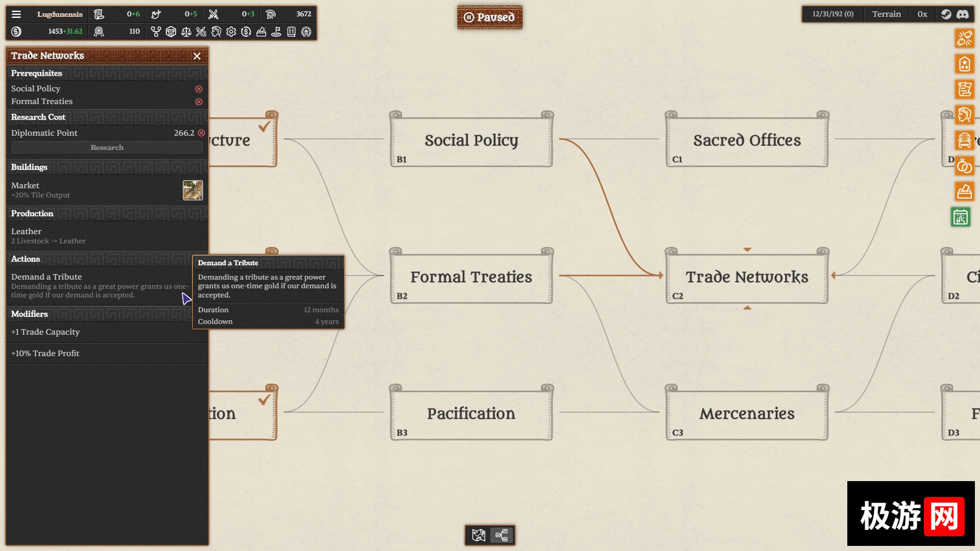This screenshot has height=551, width=980.
Task: Open the scales of justice icon
Action: click(186, 32)
